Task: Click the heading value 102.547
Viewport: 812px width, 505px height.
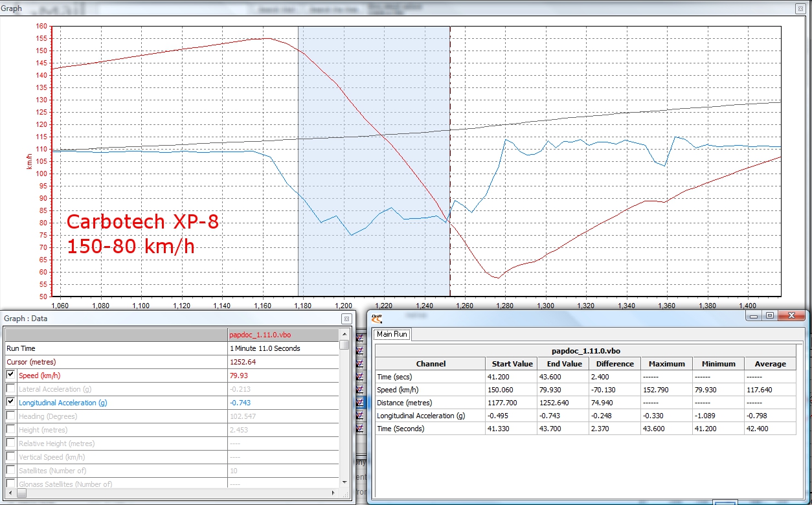Action: [x=243, y=416]
